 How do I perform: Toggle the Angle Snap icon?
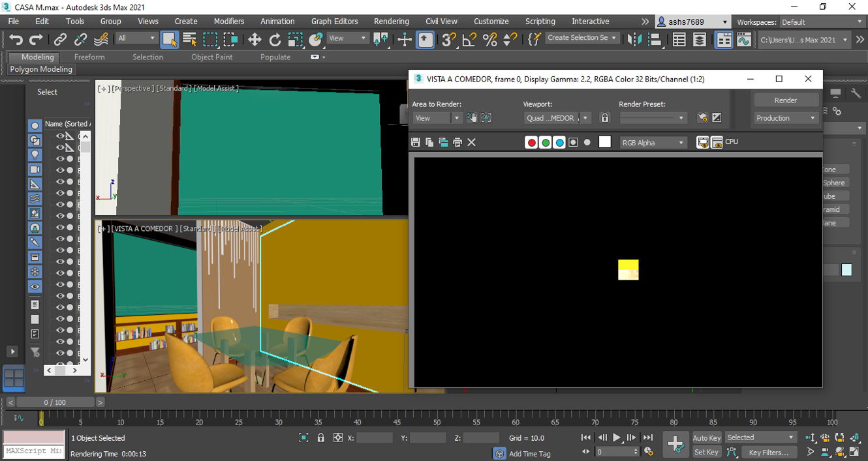coord(469,39)
